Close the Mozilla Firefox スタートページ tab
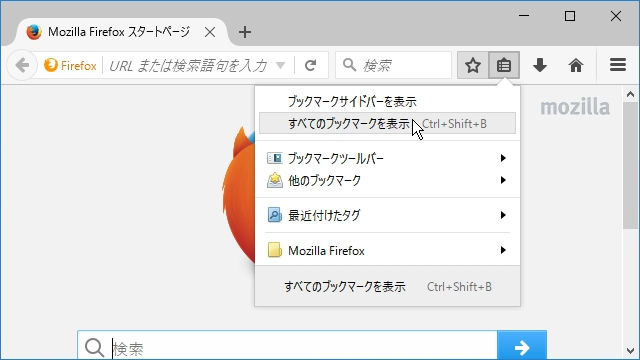 [x=210, y=32]
